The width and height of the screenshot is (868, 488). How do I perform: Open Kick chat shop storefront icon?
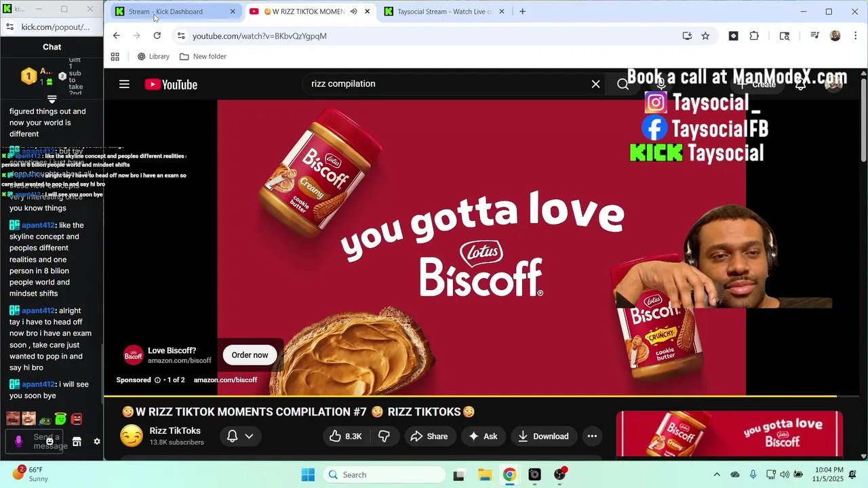pos(77,441)
